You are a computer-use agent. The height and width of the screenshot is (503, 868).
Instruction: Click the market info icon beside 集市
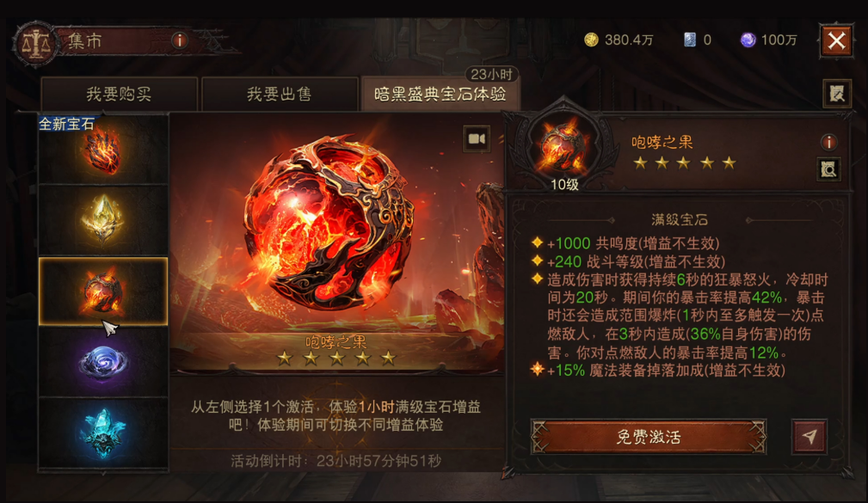pyautogui.click(x=179, y=40)
